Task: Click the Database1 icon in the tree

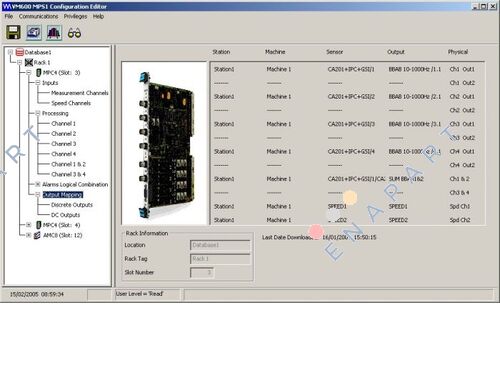Action: click(x=20, y=52)
